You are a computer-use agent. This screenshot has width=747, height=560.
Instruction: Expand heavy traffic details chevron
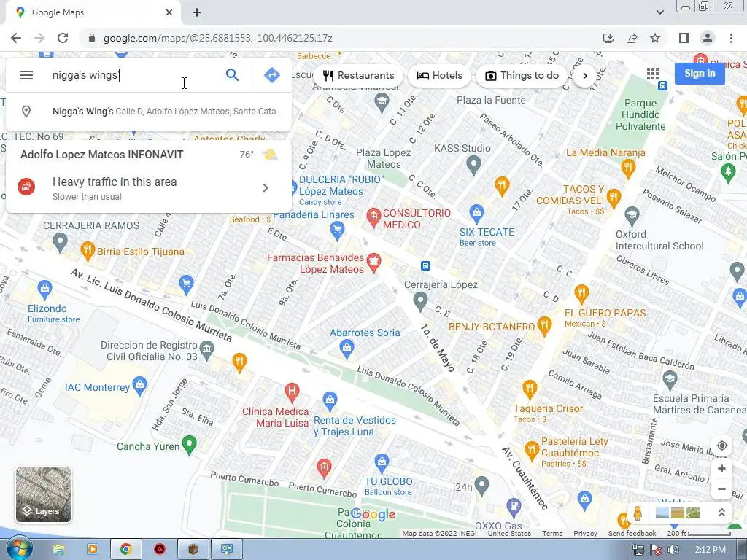point(266,188)
